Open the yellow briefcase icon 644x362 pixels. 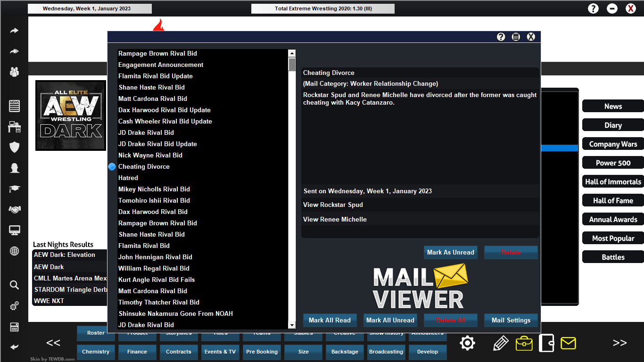524,343
